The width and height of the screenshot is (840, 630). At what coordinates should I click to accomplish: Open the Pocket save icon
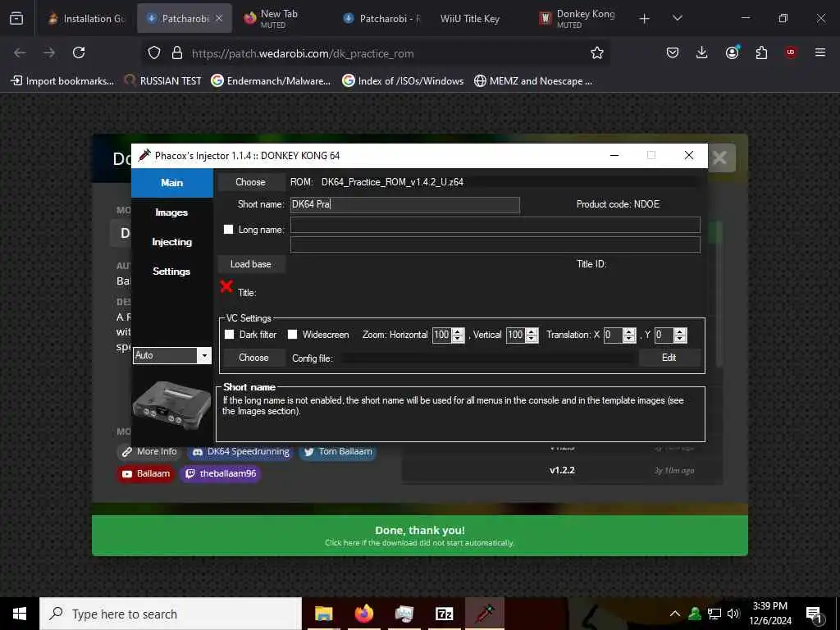point(673,52)
